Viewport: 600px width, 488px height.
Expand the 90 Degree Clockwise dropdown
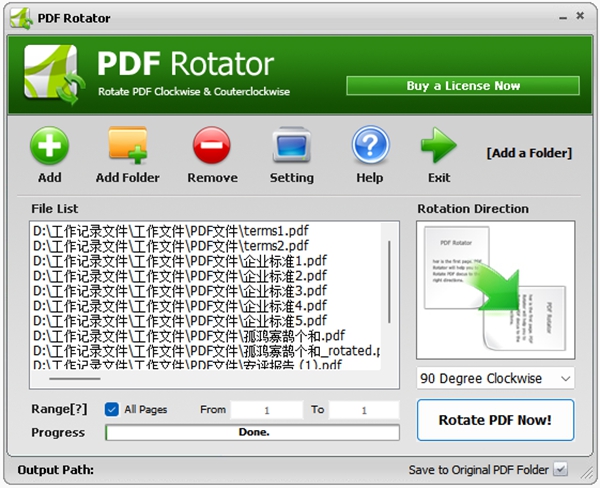tap(496, 379)
